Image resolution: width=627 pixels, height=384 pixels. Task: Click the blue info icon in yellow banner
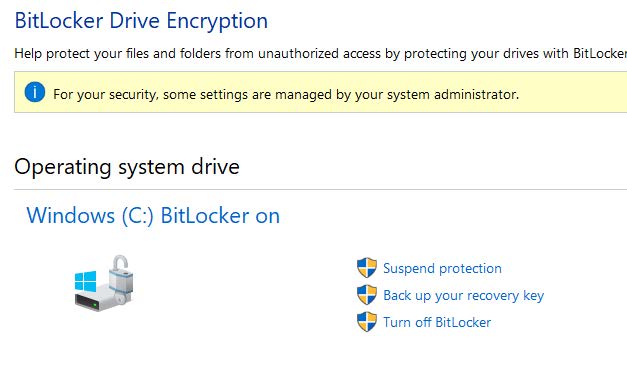(x=35, y=92)
